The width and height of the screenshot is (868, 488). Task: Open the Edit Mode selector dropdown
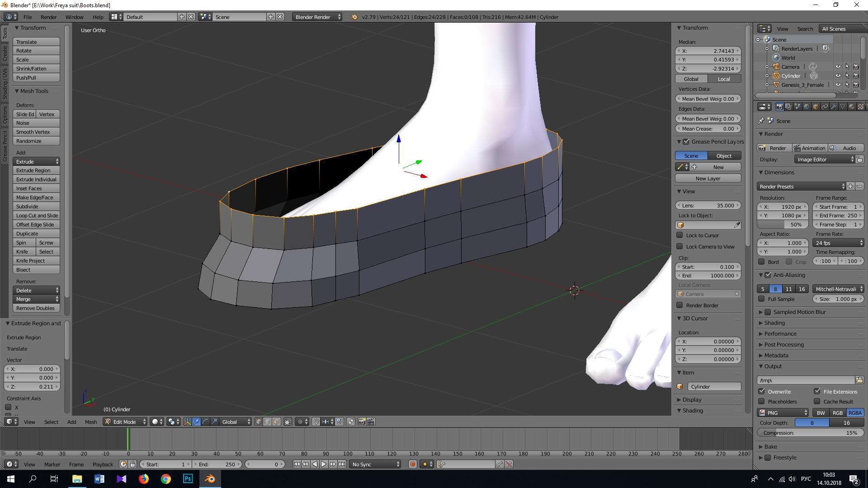125,422
